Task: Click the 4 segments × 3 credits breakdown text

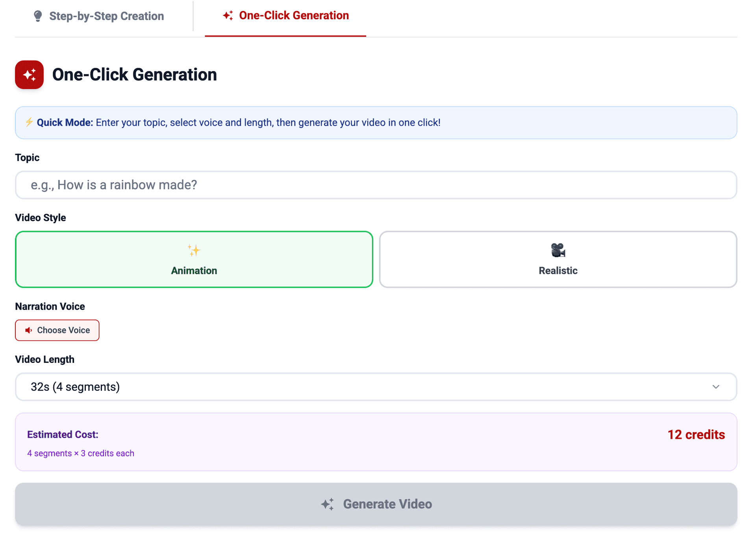Action: point(81,453)
